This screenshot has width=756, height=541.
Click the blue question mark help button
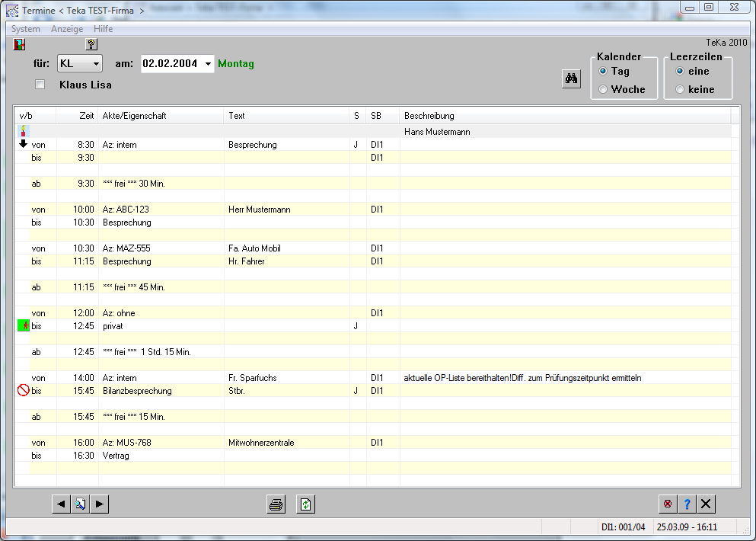pos(687,504)
